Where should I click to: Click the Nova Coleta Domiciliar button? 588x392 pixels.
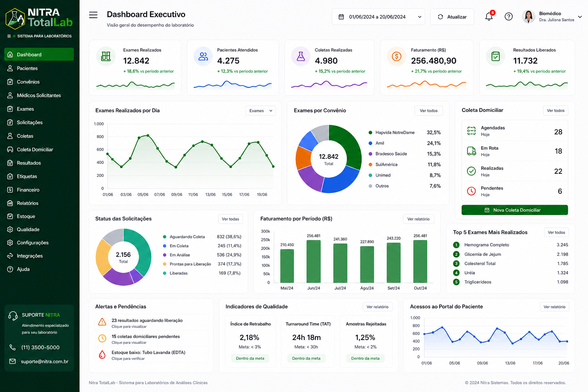click(x=514, y=210)
